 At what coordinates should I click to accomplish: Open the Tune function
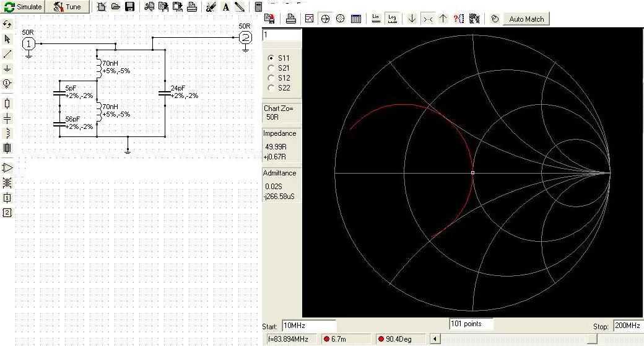coord(67,7)
